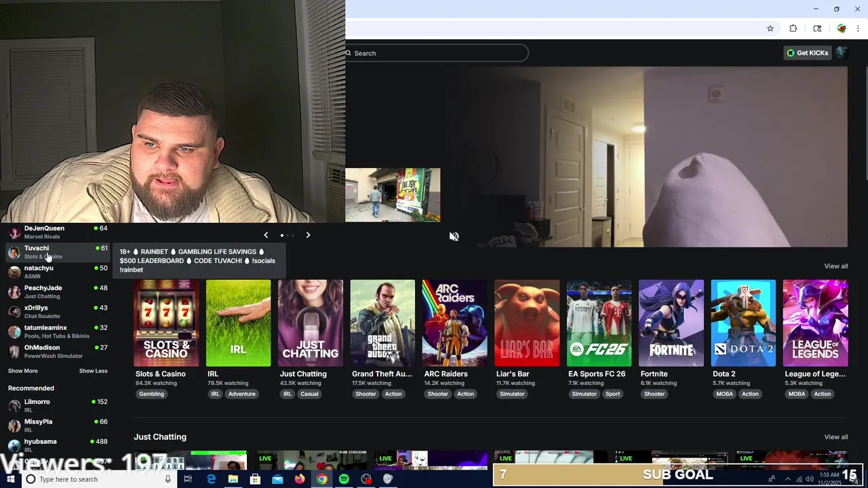Open OhMadison PowerWash Simulator channel

58,351
